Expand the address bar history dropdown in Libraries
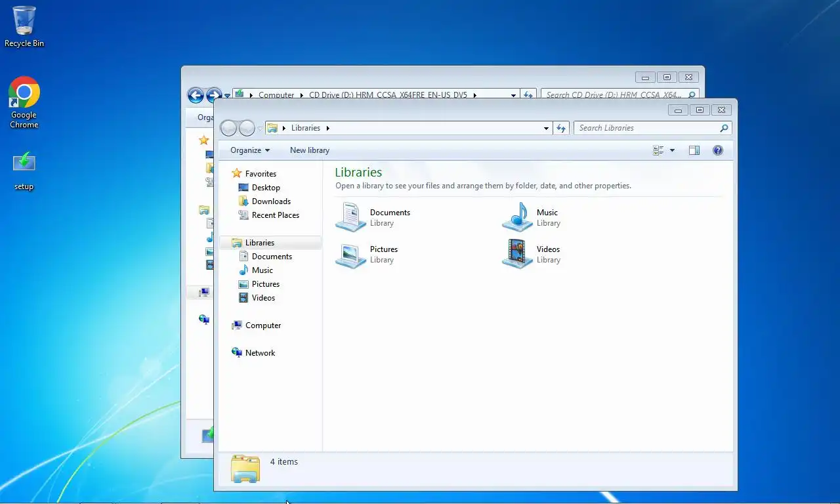The width and height of the screenshot is (840, 504). [x=546, y=128]
